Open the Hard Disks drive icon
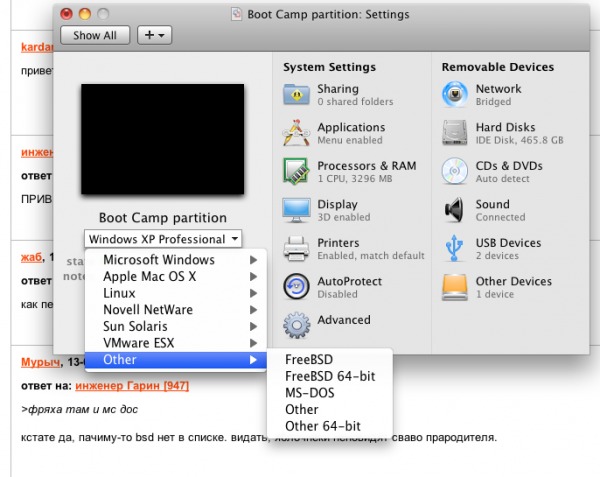 pos(455,133)
